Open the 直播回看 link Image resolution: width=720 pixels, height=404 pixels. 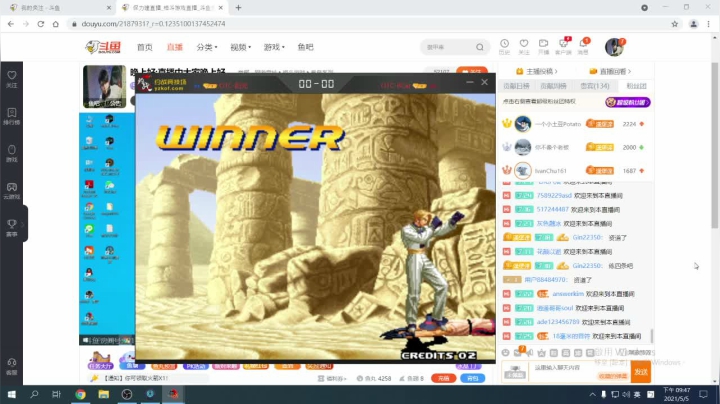tap(610, 71)
